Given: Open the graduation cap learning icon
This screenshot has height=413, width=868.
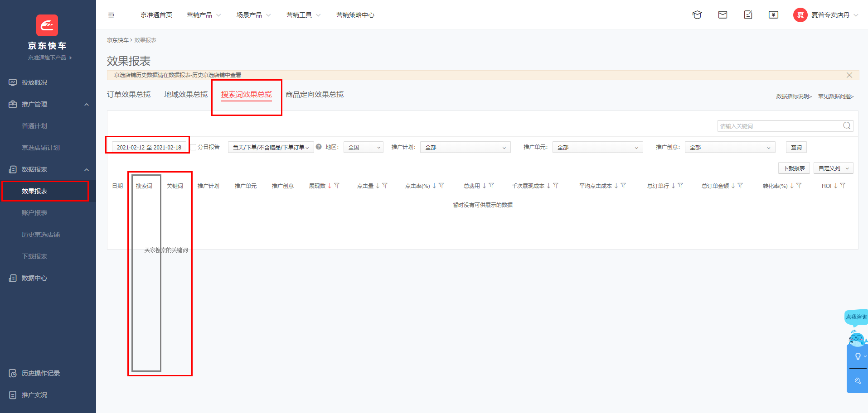Looking at the screenshot, I should point(697,15).
